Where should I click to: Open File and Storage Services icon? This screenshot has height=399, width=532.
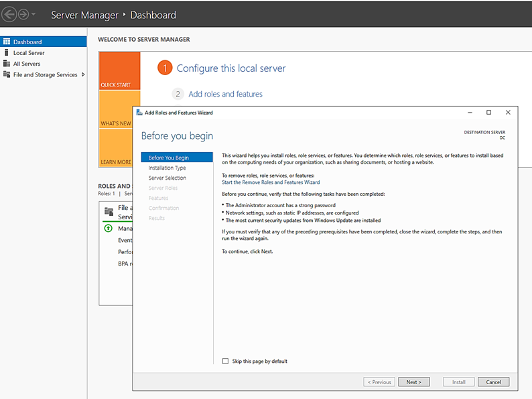click(7, 75)
